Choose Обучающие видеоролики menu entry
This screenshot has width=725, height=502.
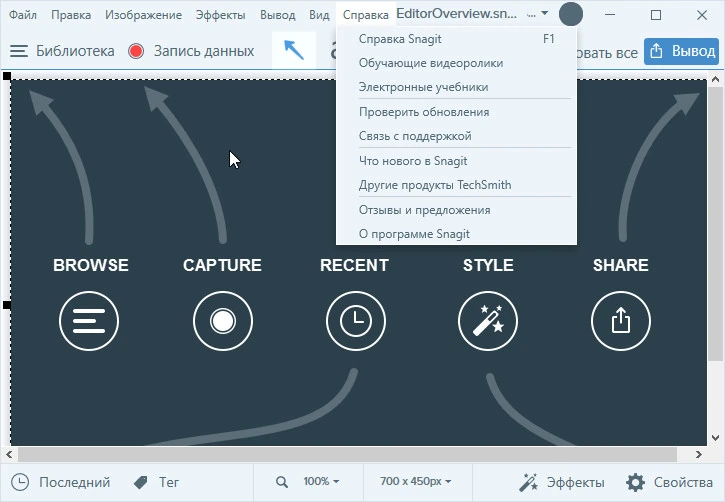pyautogui.click(x=456, y=63)
